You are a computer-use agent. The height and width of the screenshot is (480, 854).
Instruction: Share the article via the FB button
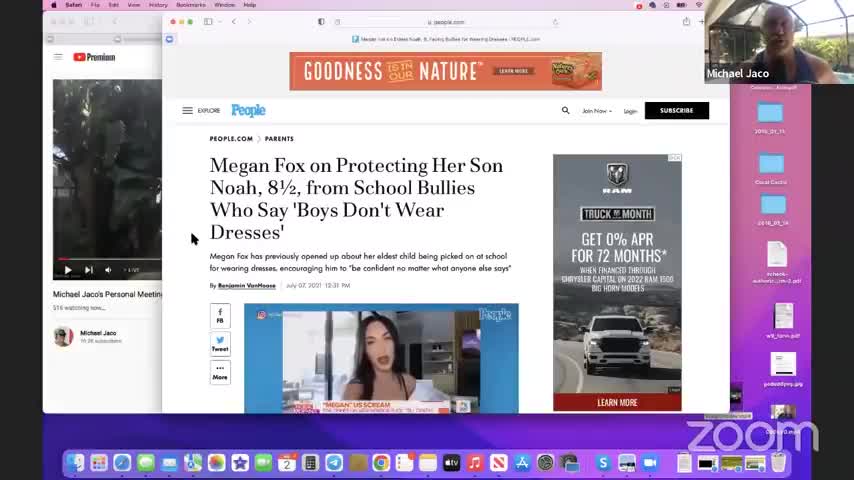pyautogui.click(x=220, y=316)
